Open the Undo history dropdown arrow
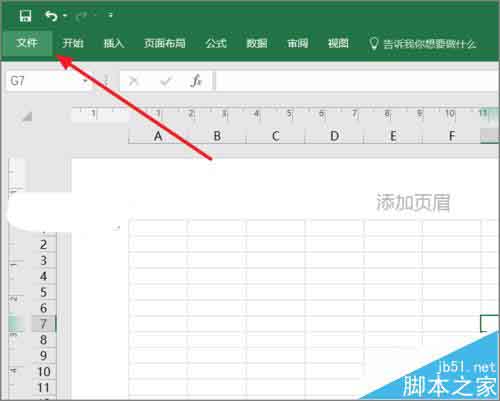 65,16
